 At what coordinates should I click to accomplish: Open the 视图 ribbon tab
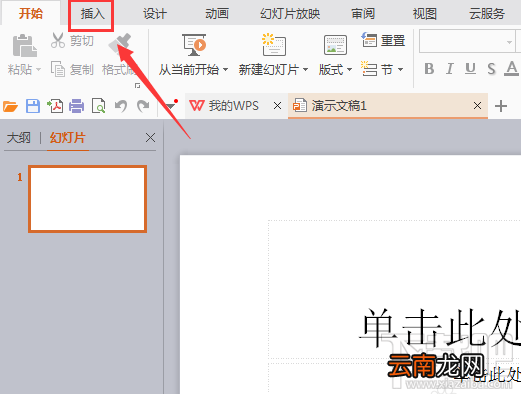tap(425, 14)
